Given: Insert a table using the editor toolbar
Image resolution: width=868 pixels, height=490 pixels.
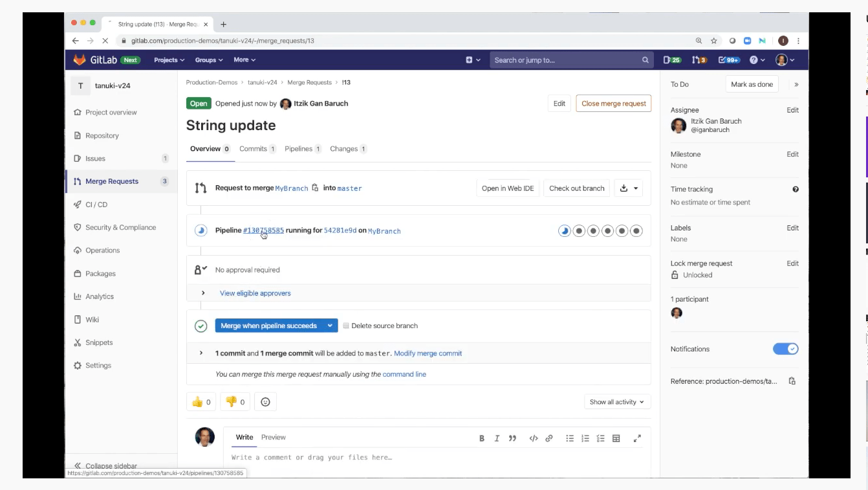Looking at the screenshot, I should pos(616,438).
